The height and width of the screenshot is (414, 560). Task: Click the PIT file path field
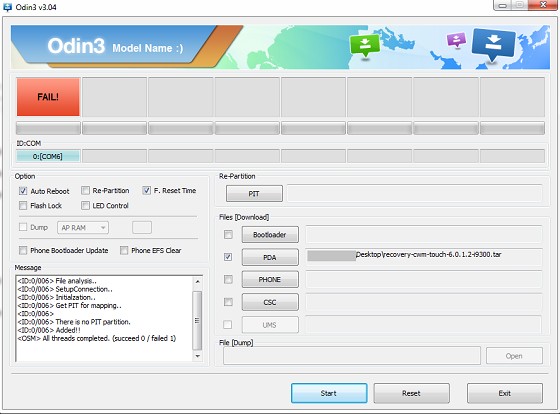[x=415, y=193]
